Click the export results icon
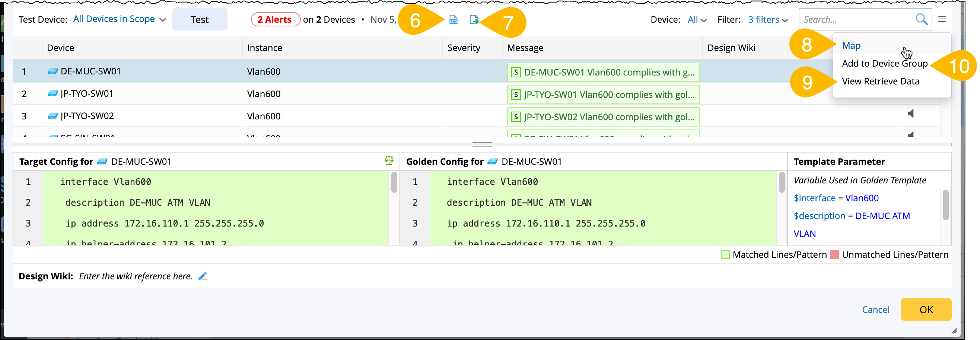The height and width of the screenshot is (340, 980). tap(474, 19)
